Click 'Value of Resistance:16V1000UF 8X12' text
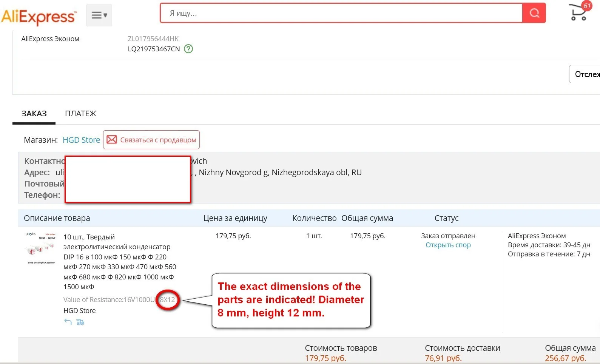 (119, 300)
